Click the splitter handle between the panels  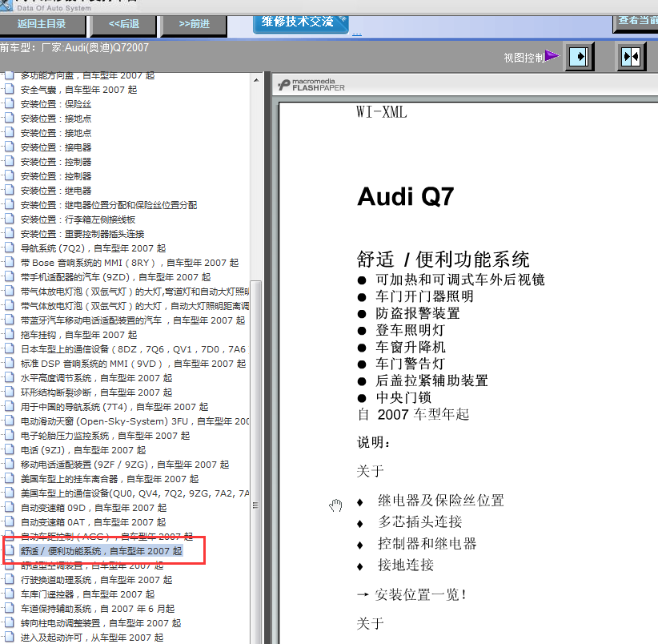[267, 357]
